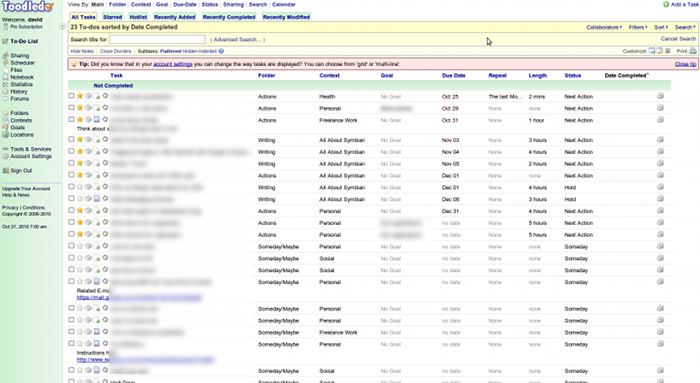Open Notebook in the sidebar
The image size is (700, 383).
22,77
